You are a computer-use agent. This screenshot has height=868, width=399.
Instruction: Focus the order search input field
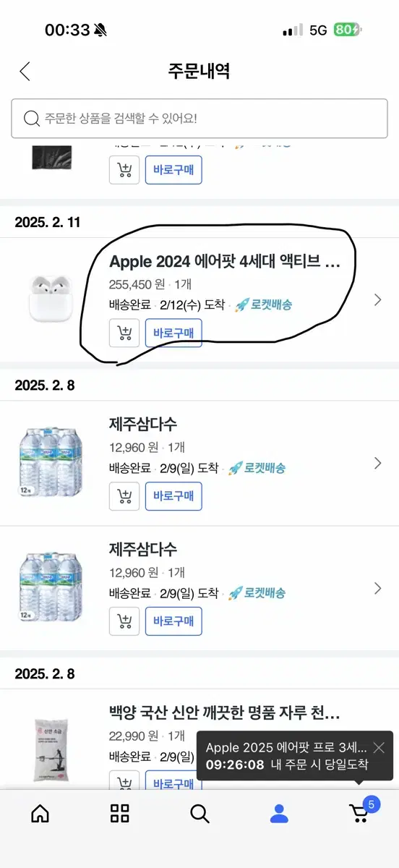point(199,118)
